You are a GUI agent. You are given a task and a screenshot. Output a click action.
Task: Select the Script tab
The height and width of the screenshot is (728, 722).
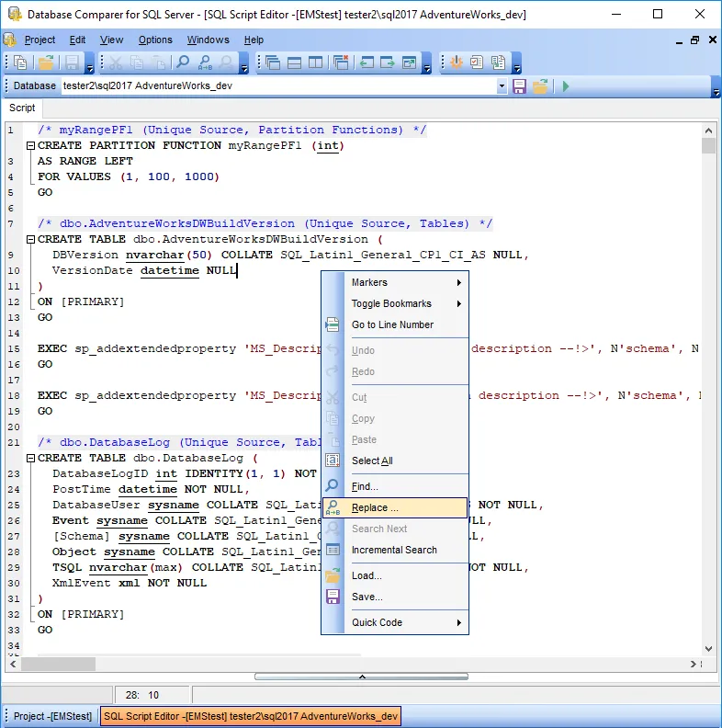click(22, 108)
